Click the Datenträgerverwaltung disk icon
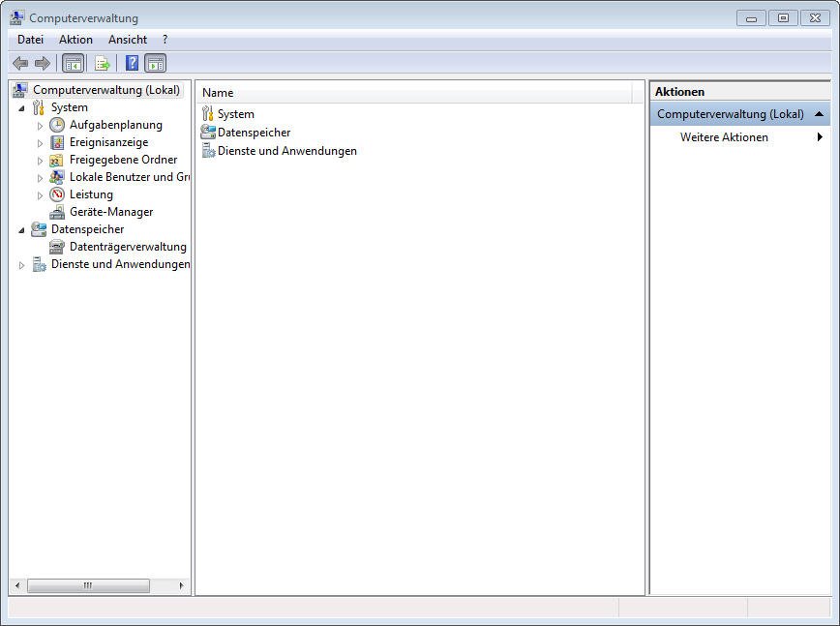The image size is (840, 626). (57, 247)
